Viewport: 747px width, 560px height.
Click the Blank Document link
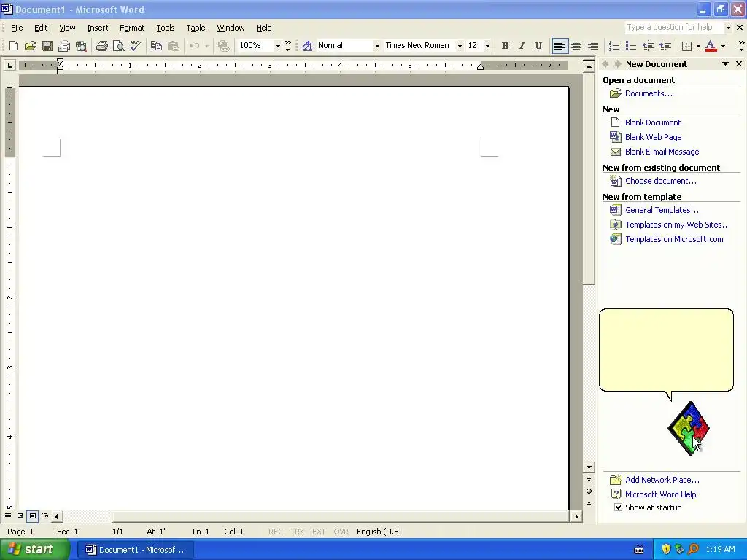653,122
